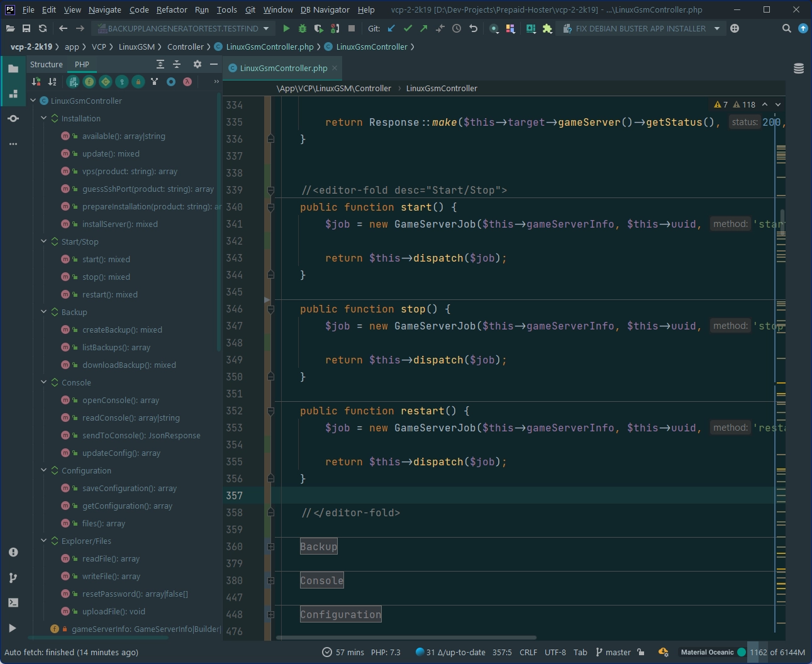Navigate back with the left arrow
The image size is (812, 664).
coord(63,28)
